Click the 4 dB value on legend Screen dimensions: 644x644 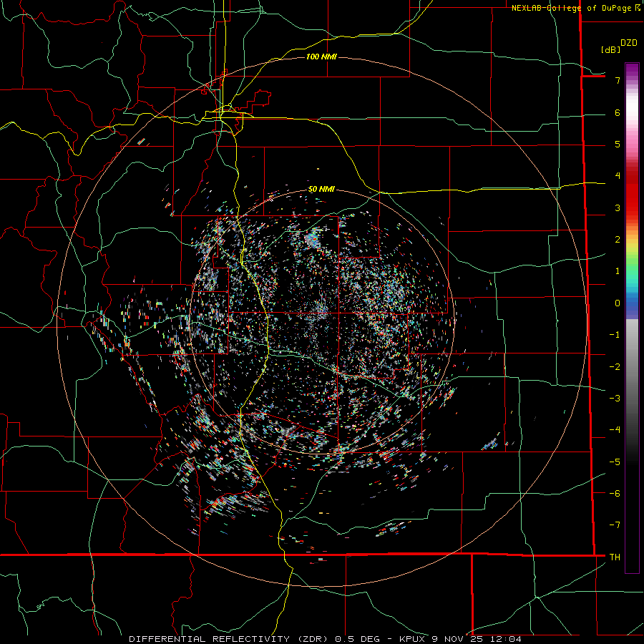(x=618, y=176)
